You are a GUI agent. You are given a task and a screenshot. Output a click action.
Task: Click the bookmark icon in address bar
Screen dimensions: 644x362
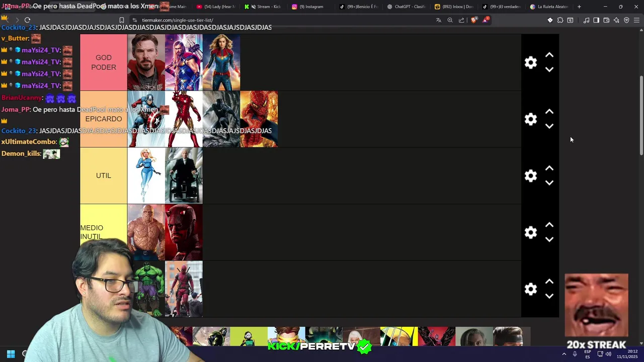click(121, 20)
